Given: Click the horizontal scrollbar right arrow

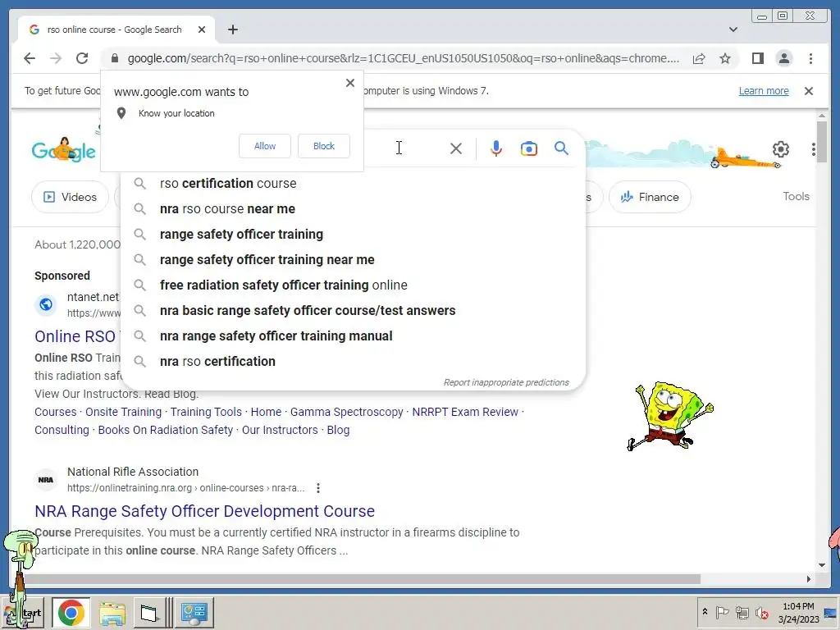Looking at the screenshot, I should pyautogui.click(x=808, y=579).
